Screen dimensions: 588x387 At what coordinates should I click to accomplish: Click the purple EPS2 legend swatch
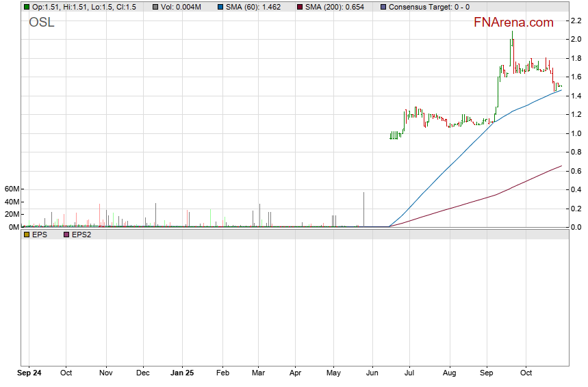[x=66, y=234]
